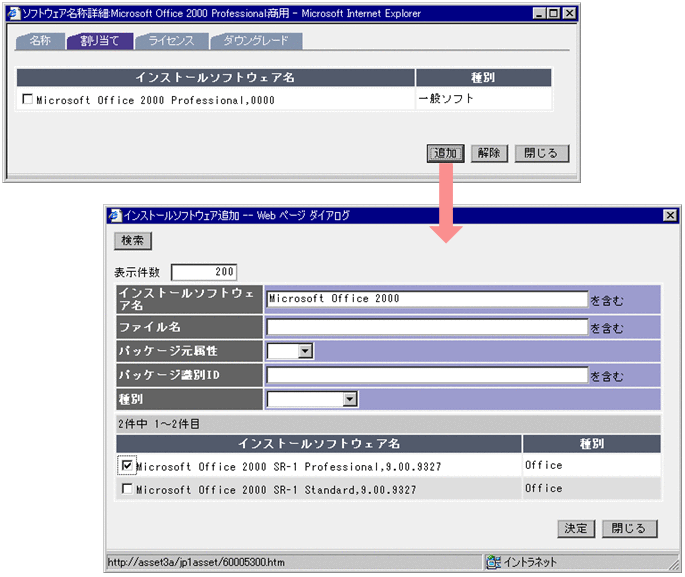Click the 解除 button
The height and width of the screenshot is (577, 685).
[488, 153]
